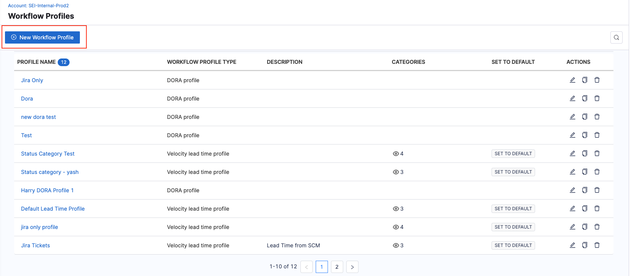Delete the Test profile
Image resolution: width=644 pixels, height=276 pixels.
click(x=597, y=135)
